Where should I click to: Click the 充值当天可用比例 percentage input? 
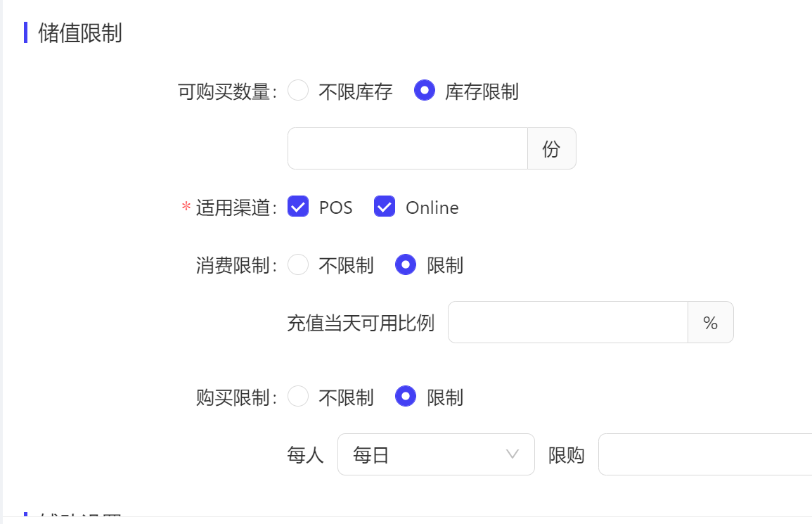pos(567,322)
